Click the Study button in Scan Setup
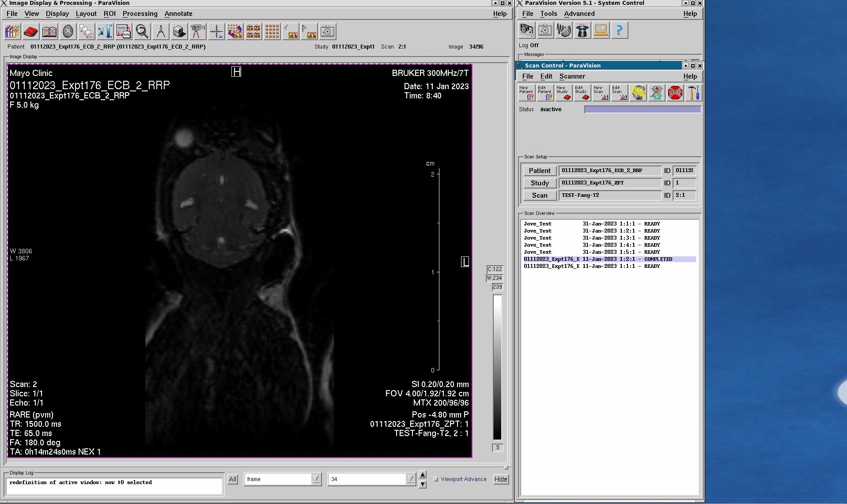Image resolution: width=847 pixels, height=504 pixels. tap(539, 183)
